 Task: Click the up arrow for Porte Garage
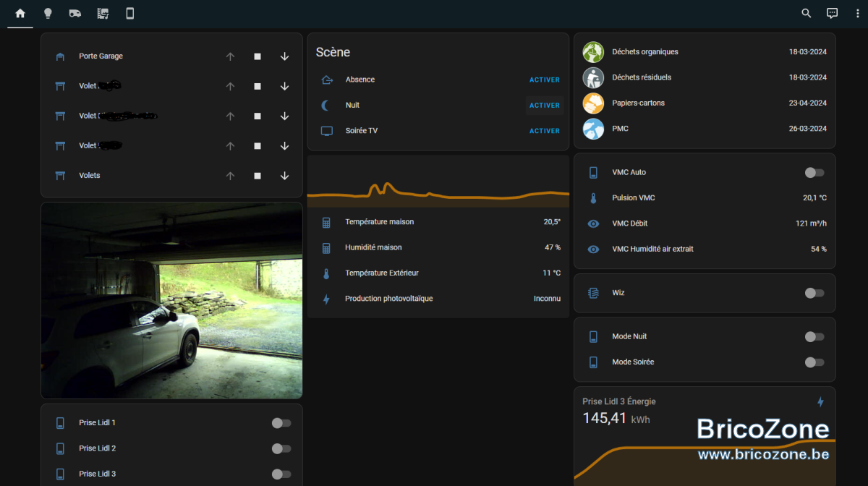click(230, 56)
